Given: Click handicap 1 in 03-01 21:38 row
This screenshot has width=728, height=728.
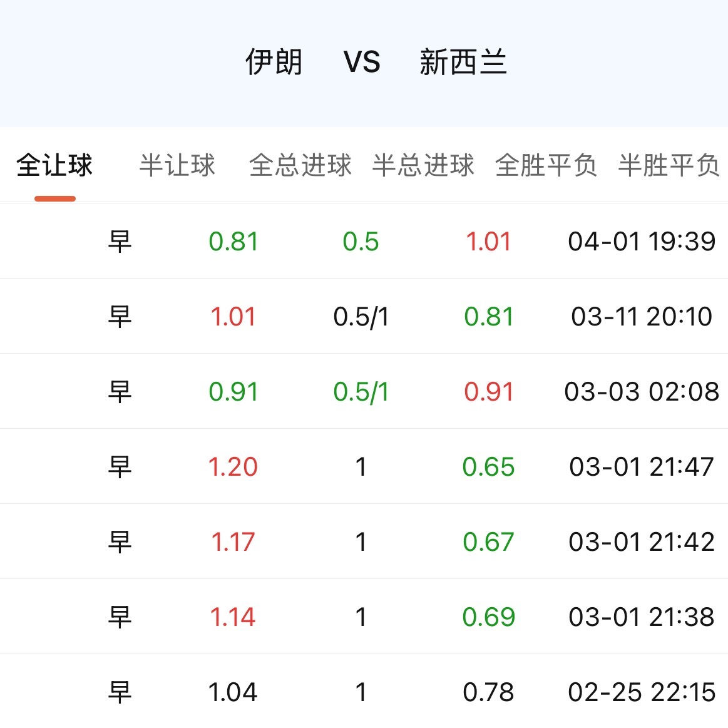Looking at the screenshot, I should (x=361, y=617).
